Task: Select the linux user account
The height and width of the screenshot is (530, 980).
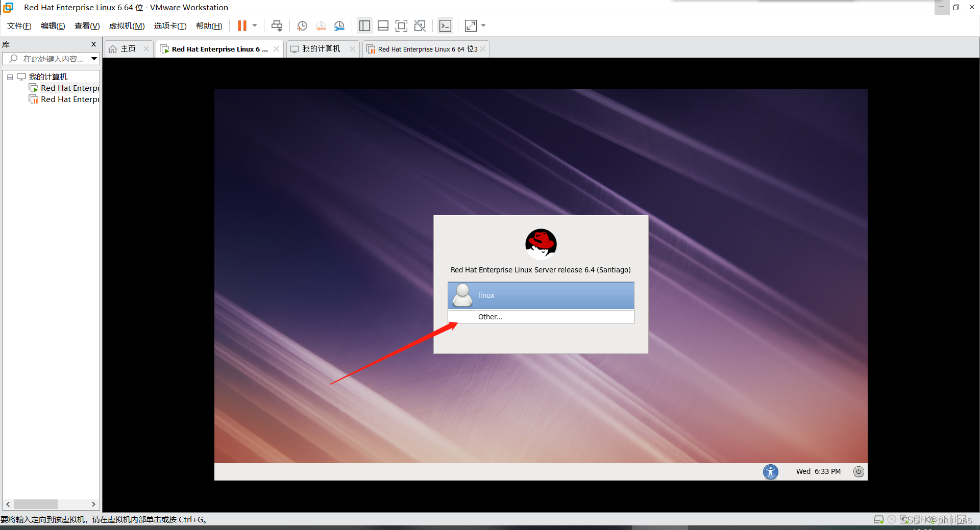Action: click(541, 295)
